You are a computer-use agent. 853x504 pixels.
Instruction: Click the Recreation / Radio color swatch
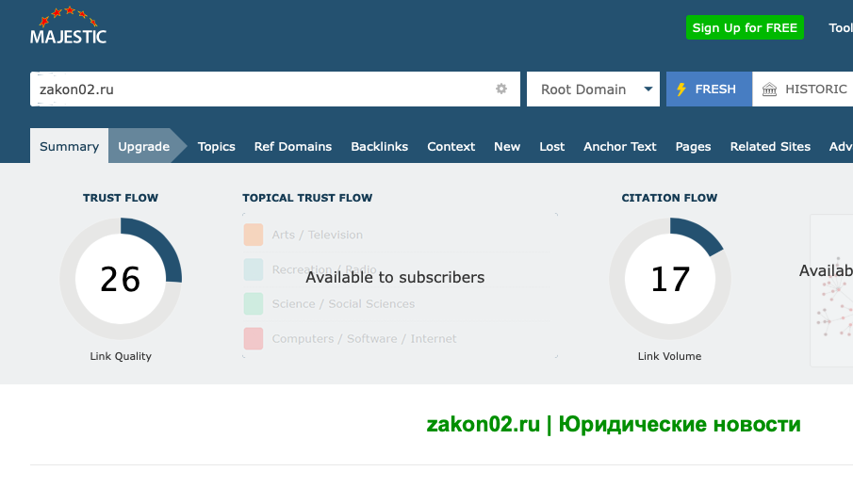pyautogui.click(x=254, y=269)
